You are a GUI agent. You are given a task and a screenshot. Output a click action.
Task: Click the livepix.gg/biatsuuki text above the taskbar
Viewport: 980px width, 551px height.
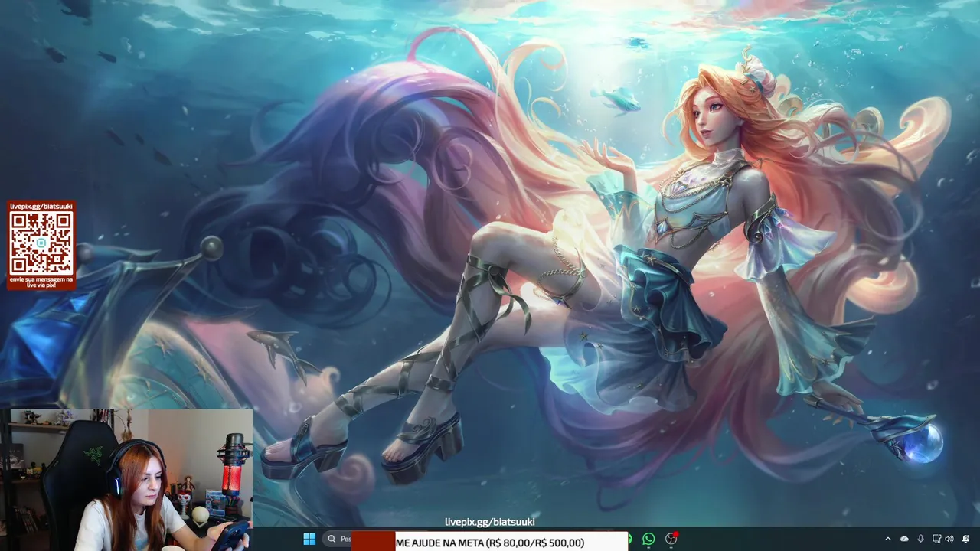[x=490, y=522]
